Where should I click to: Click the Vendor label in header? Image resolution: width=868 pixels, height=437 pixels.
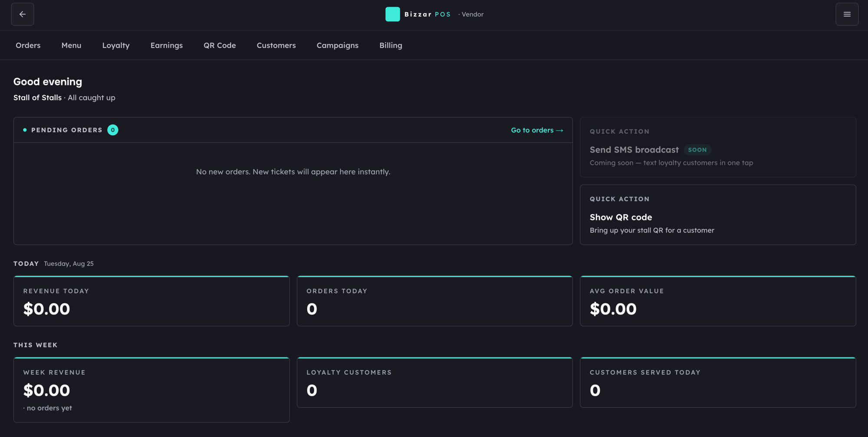pos(472,14)
